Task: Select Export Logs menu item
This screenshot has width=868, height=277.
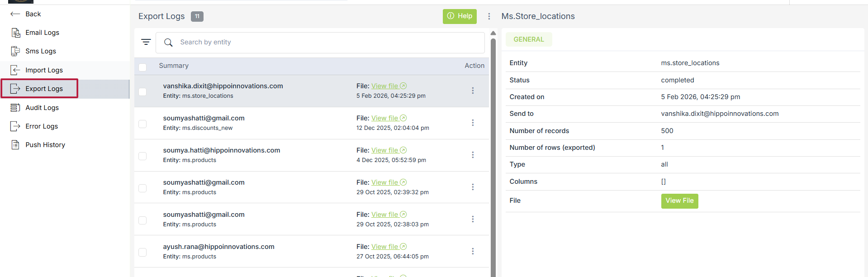Action: pos(44,89)
